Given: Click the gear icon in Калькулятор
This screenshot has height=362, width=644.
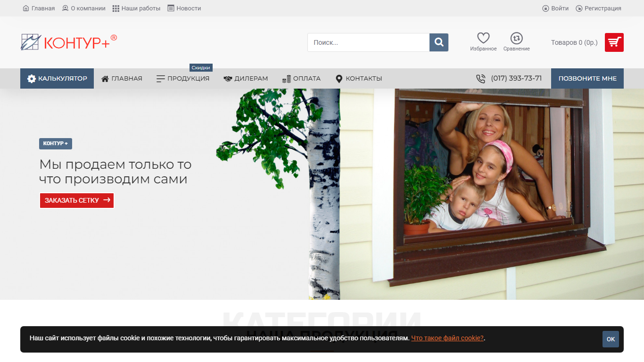Looking at the screenshot, I should point(32,79).
